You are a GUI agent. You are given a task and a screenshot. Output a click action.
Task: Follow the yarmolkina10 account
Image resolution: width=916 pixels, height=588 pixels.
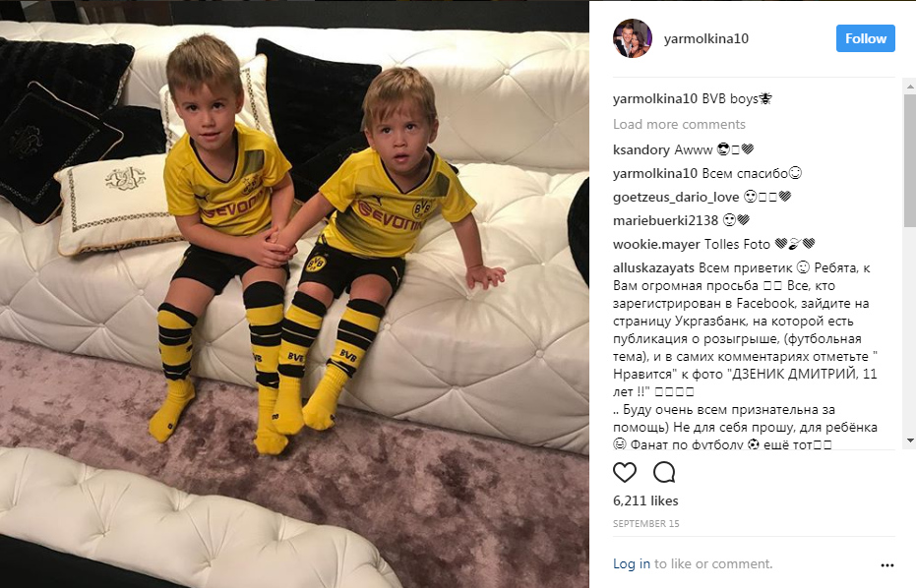click(x=865, y=38)
